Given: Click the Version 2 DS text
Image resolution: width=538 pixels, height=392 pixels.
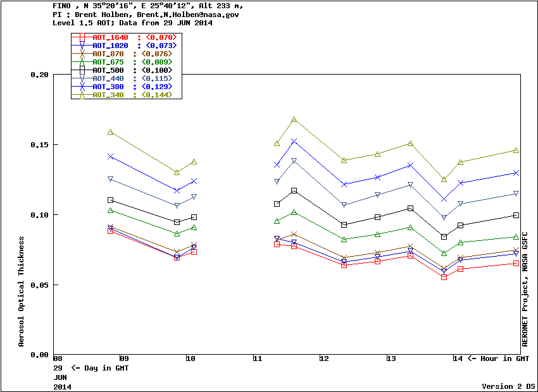Looking at the screenshot, I should pyautogui.click(x=508, y=386).
